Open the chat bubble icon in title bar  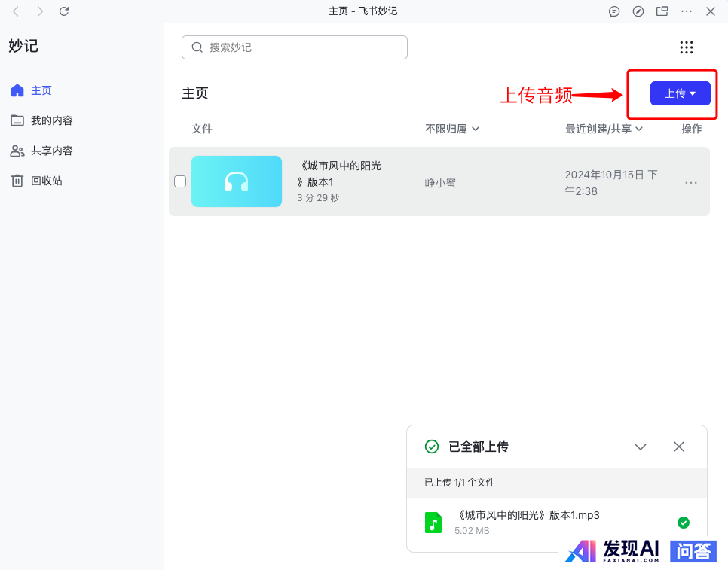pos(614,11)
